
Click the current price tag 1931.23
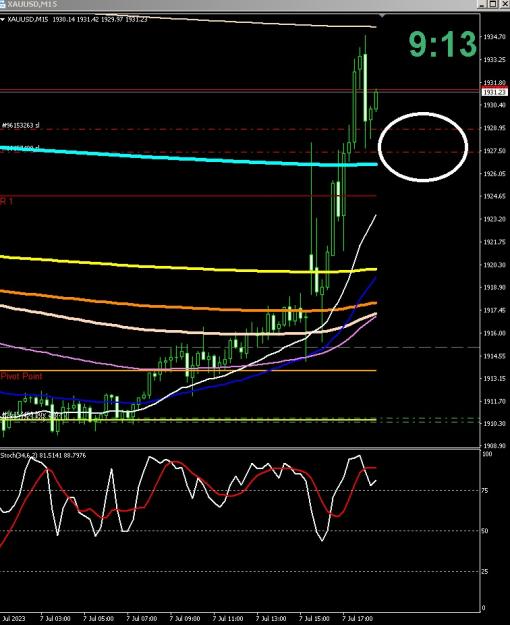point(494,92)
